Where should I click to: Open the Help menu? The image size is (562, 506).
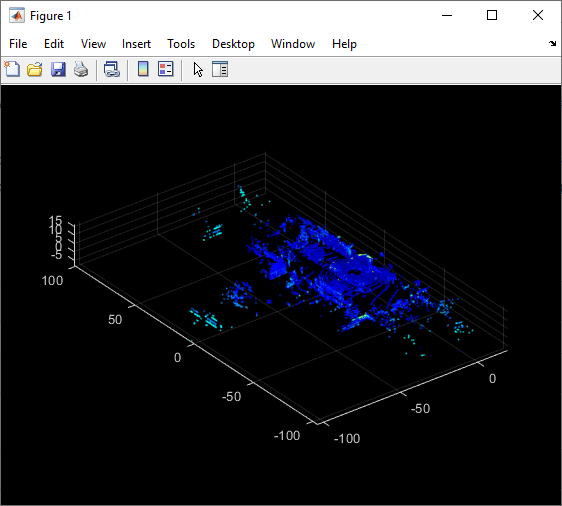(344, 44)
